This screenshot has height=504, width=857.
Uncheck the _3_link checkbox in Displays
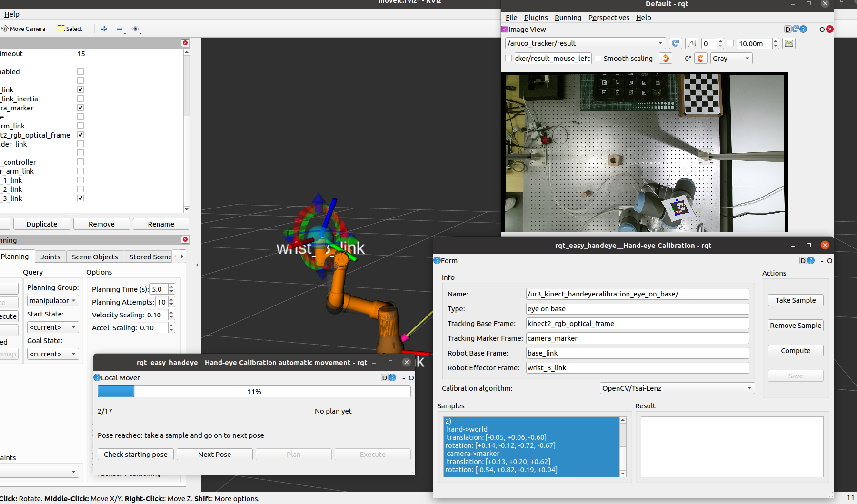(x=80, y=198)
